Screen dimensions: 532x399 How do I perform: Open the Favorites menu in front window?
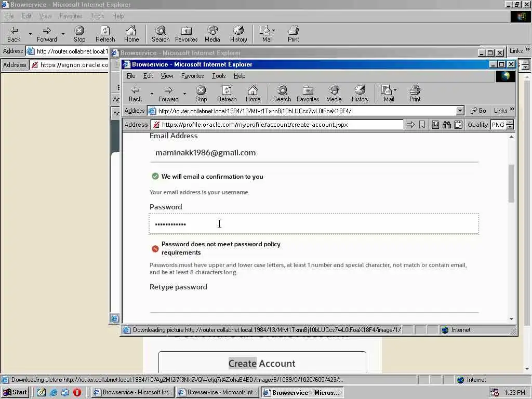pyautogui.click(x=192, y=76)
